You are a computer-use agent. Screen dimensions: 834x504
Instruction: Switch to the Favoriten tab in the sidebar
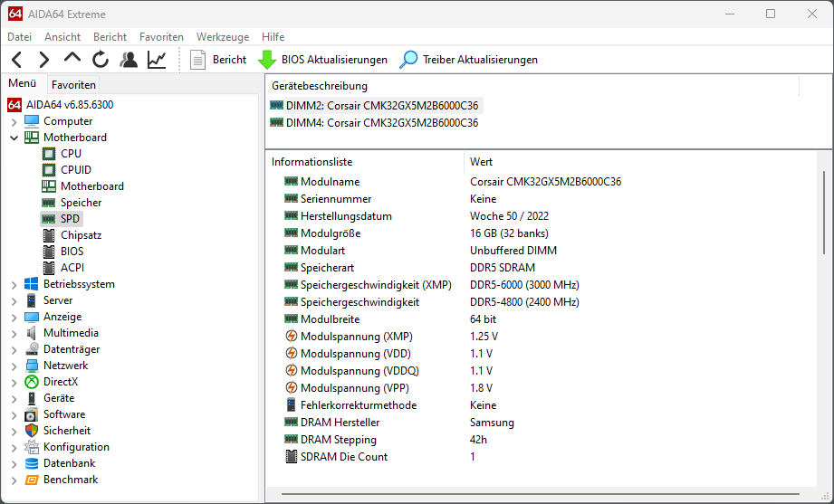pos(73,84)
